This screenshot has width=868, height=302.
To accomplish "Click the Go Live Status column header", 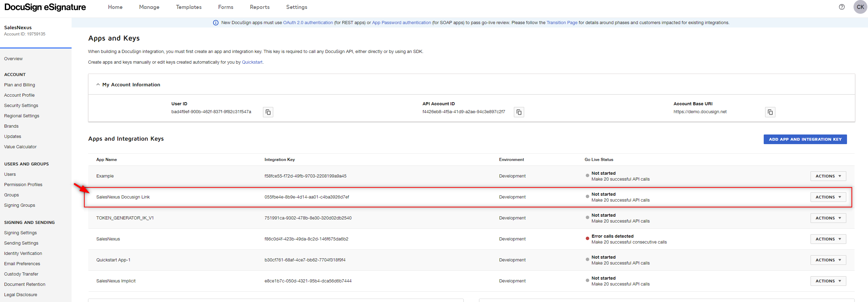I will (x=599, y=160).
